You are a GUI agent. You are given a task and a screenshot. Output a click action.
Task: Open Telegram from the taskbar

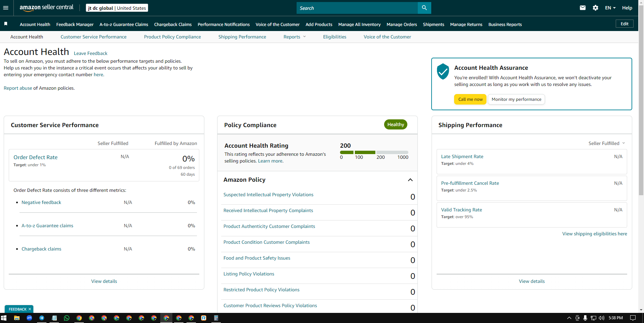click(42, 318)
